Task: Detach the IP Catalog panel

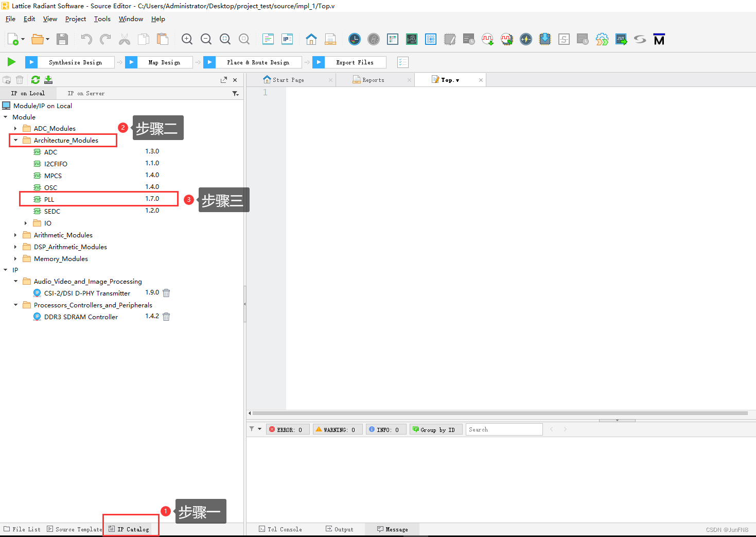Action: pos(224,80)
